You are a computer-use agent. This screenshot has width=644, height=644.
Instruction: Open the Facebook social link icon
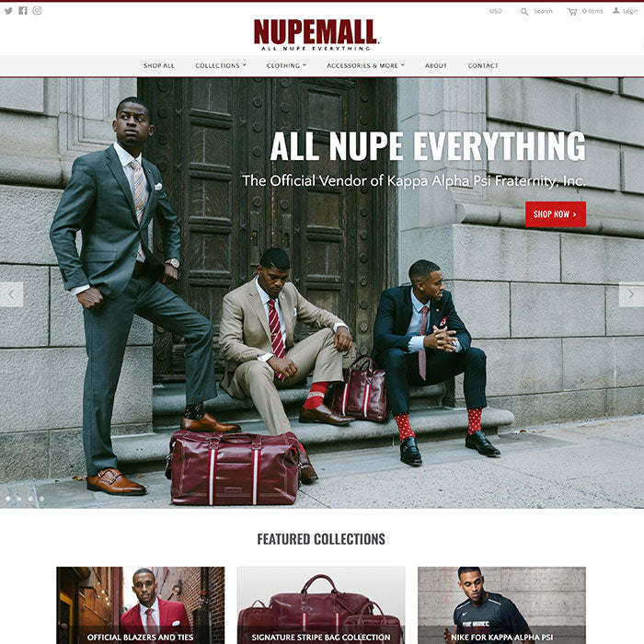coord(23,11)
